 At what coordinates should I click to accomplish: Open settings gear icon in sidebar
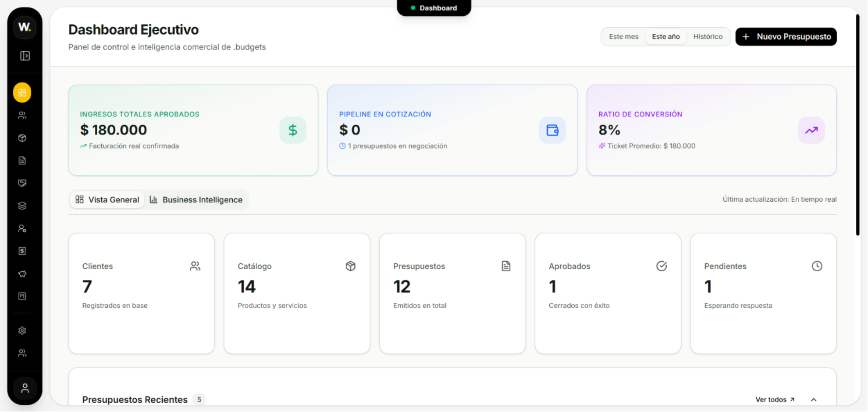pyautogui.click(x=22, y=330)
